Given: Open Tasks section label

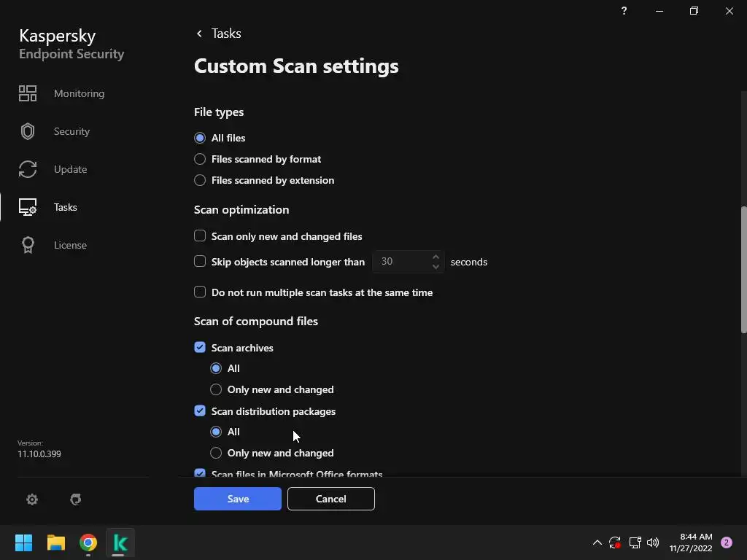Looking at the screenshot, I should (x=65, y=207).
